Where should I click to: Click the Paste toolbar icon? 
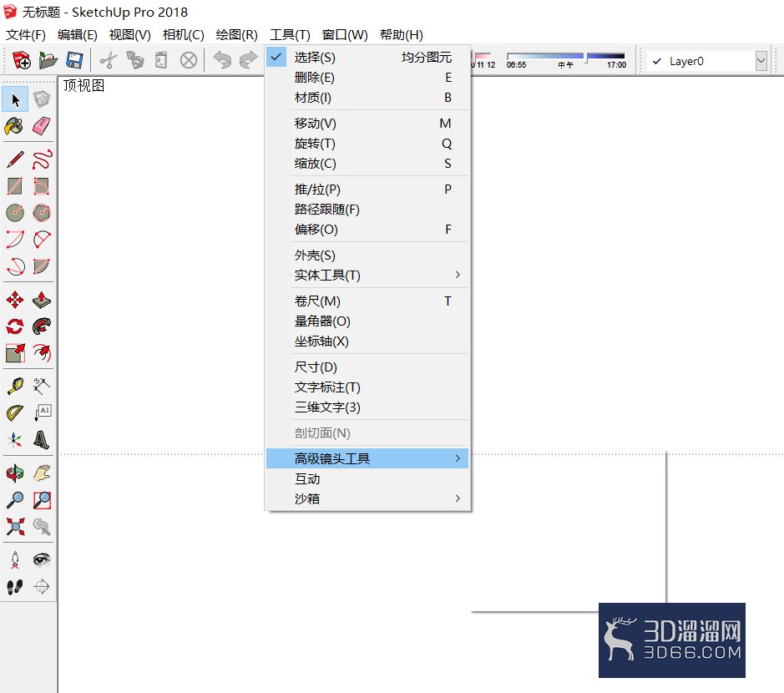point(161,60)
